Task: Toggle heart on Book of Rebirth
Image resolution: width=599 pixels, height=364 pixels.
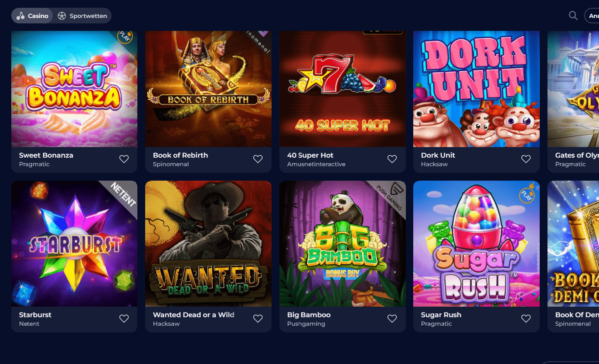Action: coord(258,159)
